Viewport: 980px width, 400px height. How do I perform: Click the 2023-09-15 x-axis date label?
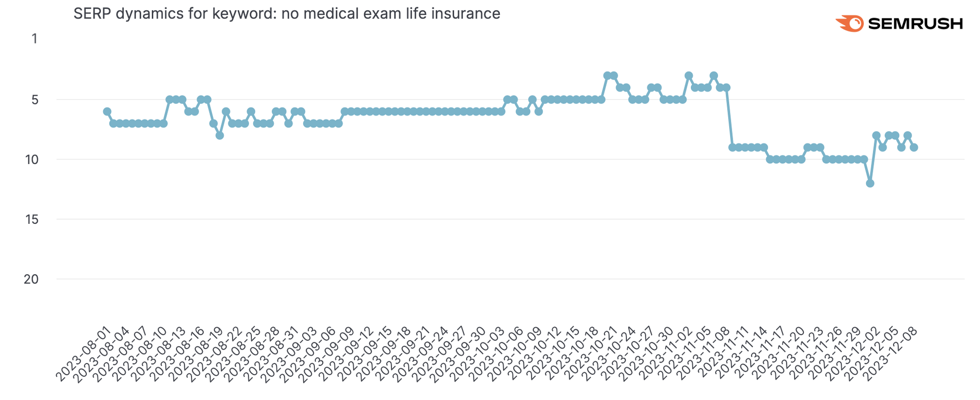365,354
